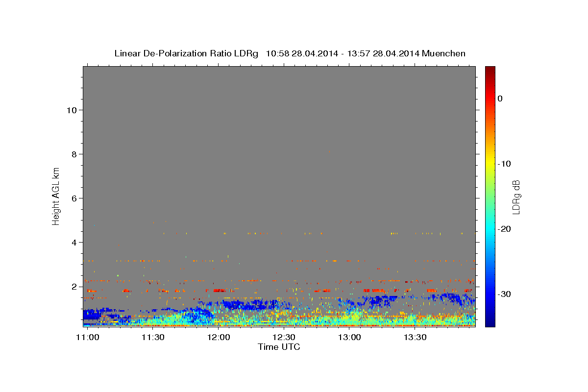Click the 'LDRg dB' colorbar label
This screenshot has height=392, width=588.
point(516,197)
